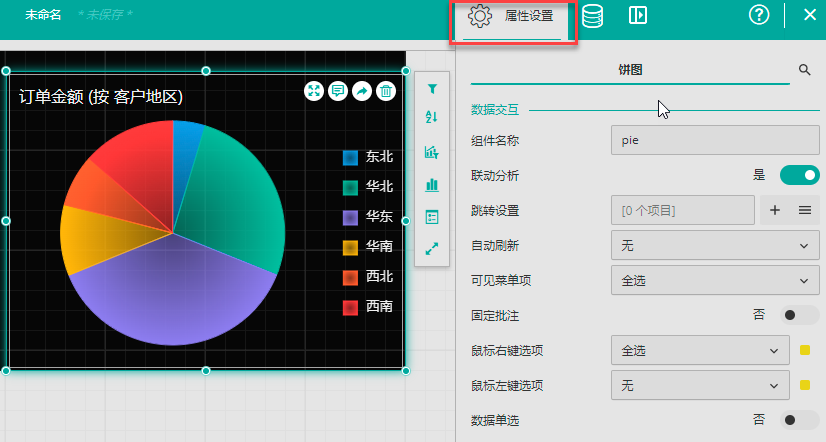Image resolution: width=826 pixels, height=442 pixels.
Task: Close the editor with the X icon
Action: (810, 15)
